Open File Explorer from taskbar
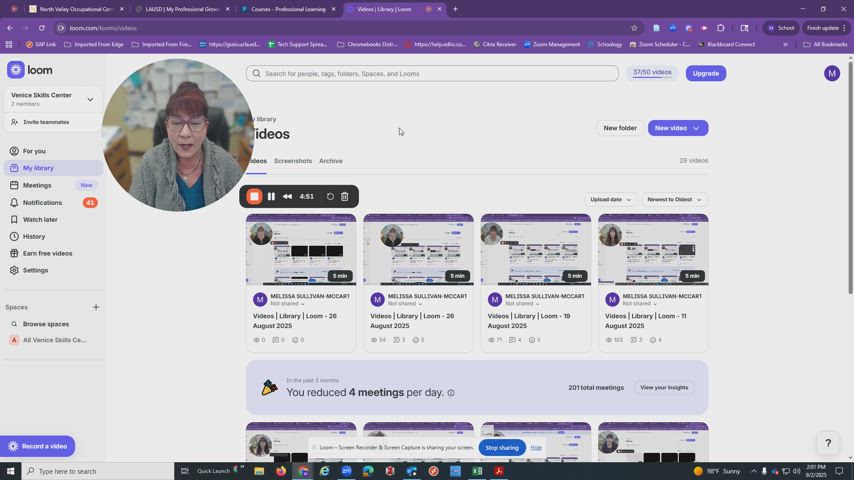854x480 pixels. pyautogui.click(x=259, y=471)
